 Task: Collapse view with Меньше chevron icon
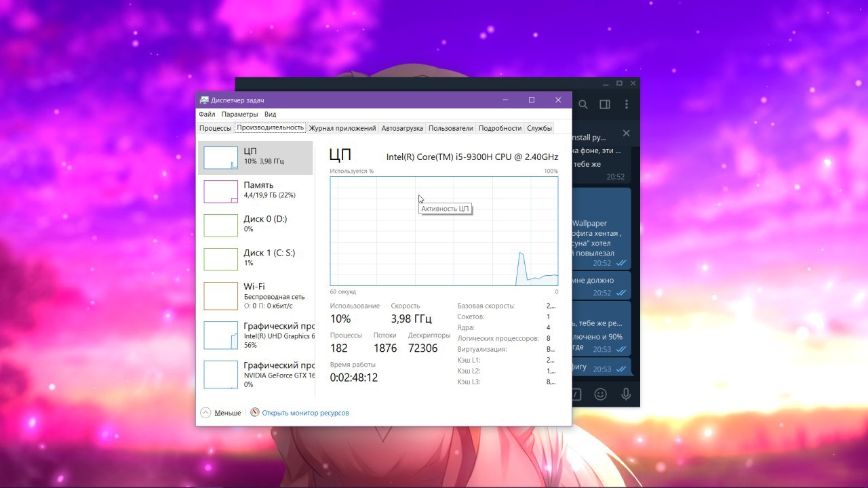pos(205,413)
